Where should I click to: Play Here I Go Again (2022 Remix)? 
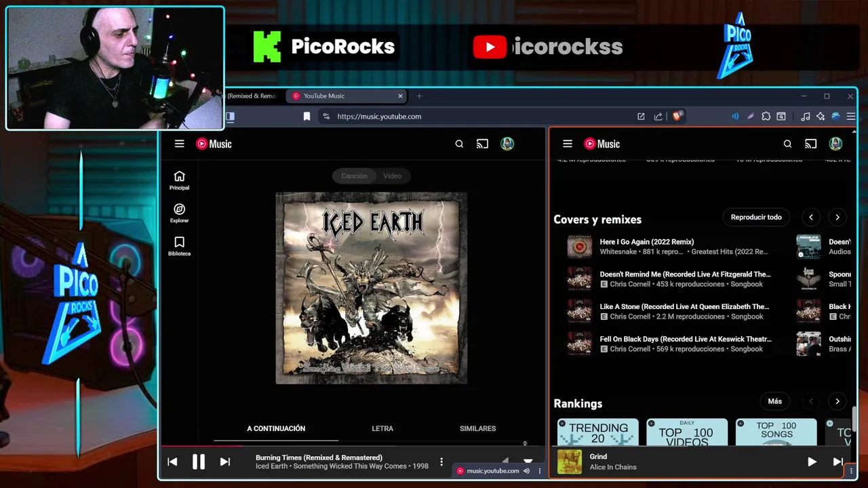coord(646,242)
